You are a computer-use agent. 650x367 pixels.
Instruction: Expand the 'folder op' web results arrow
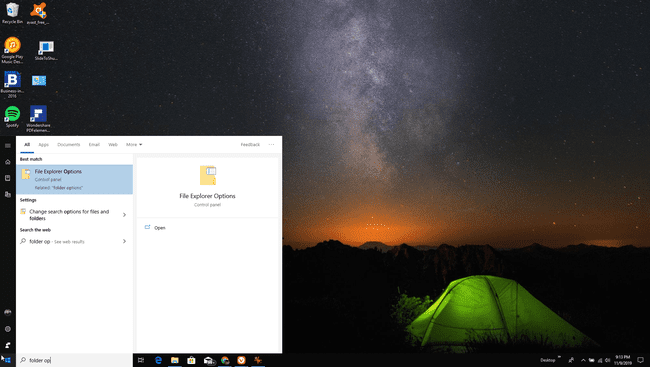pyautogui.click(x=124, y=241)
